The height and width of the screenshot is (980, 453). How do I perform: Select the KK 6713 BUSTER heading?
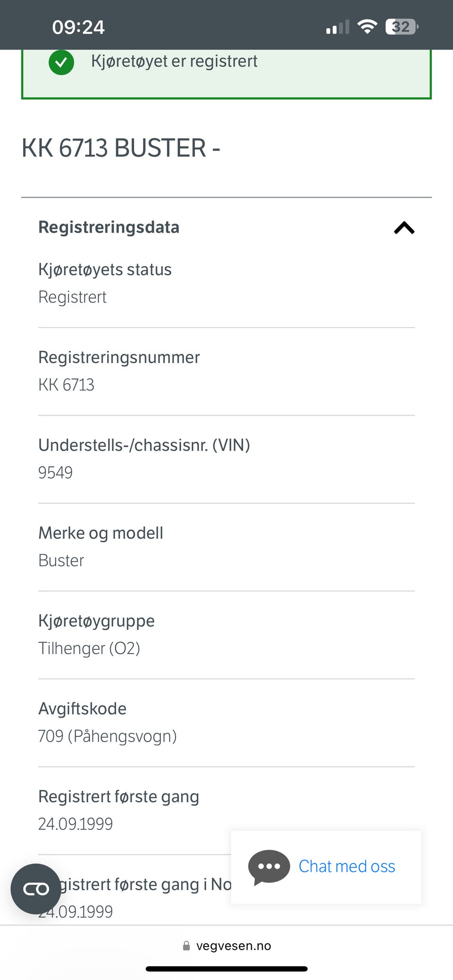pos(121,148)
